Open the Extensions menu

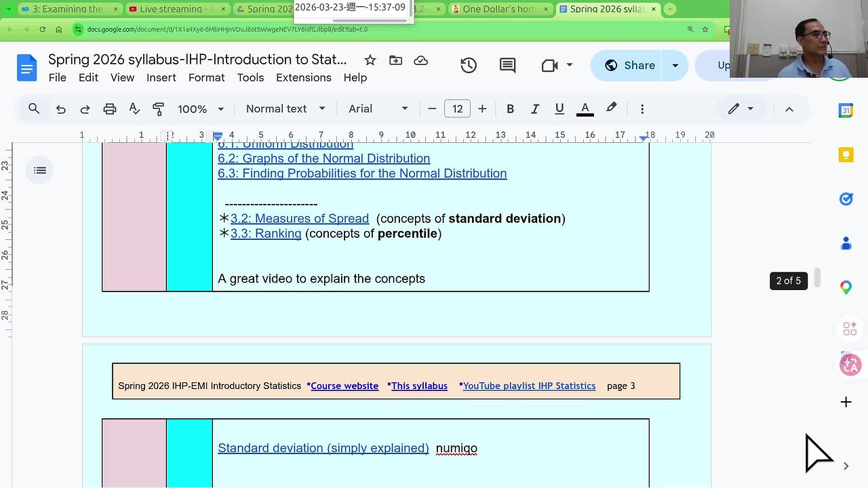click(x=304, y=77)
